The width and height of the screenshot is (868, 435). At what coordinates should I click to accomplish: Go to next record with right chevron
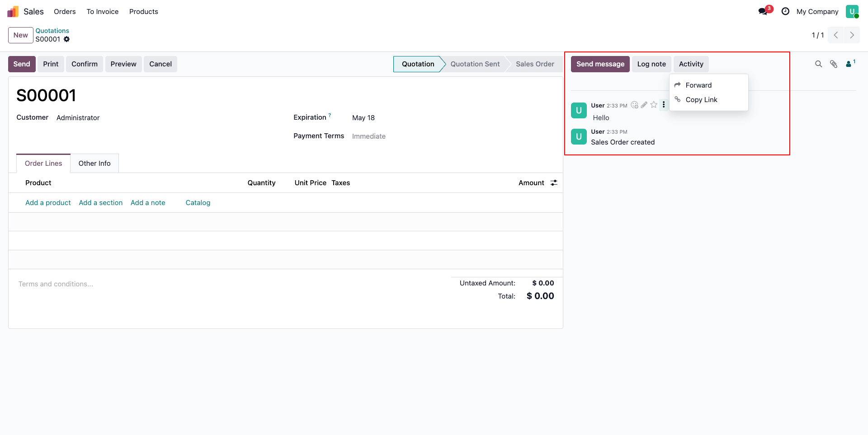coord(852,35)
